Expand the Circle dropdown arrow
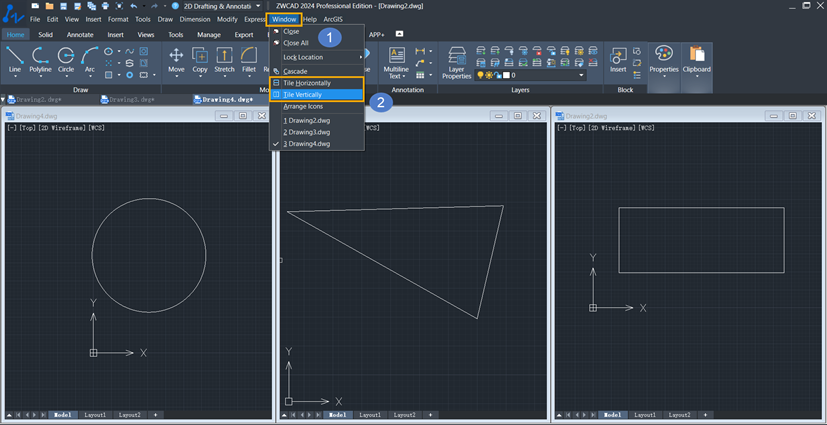This screenshot has width=827, height=425. [x=65, y=76]
